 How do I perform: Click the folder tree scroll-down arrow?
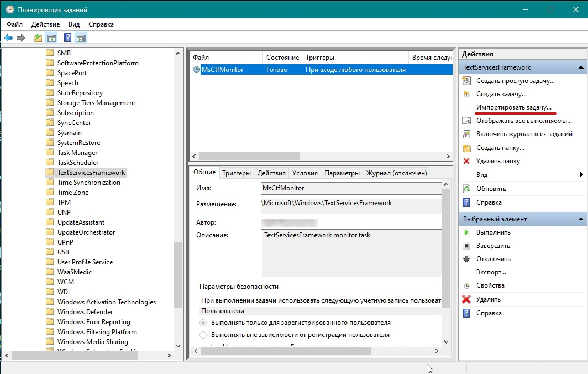point(178,346)
